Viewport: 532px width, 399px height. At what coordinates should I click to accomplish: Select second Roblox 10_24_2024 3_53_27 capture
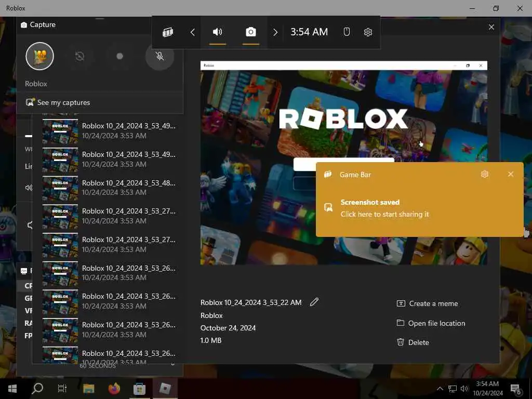[109, 244]
